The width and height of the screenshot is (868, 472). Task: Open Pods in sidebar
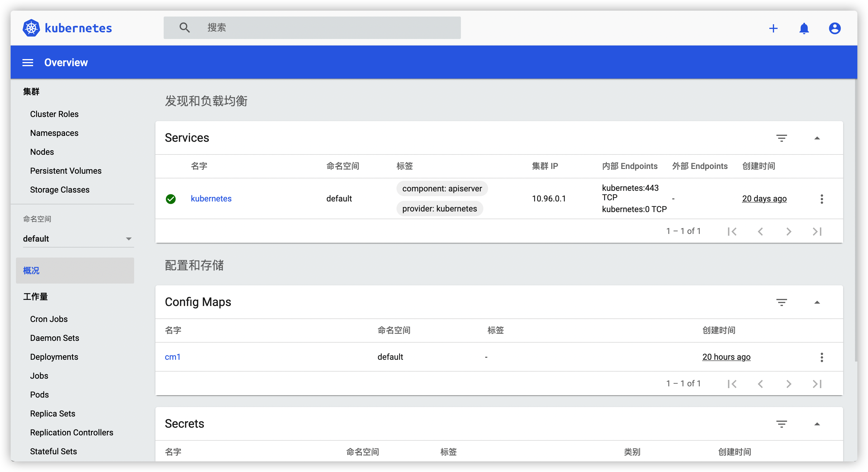click(39, 395)
